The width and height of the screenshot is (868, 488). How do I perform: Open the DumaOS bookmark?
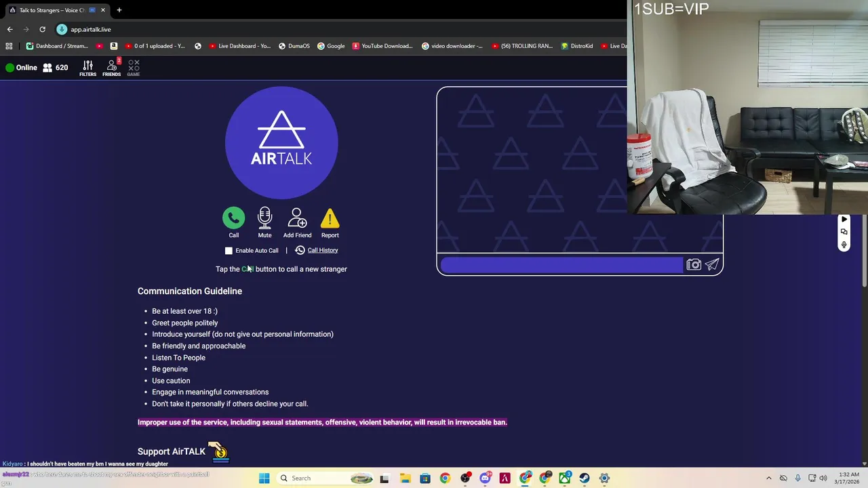294,46
